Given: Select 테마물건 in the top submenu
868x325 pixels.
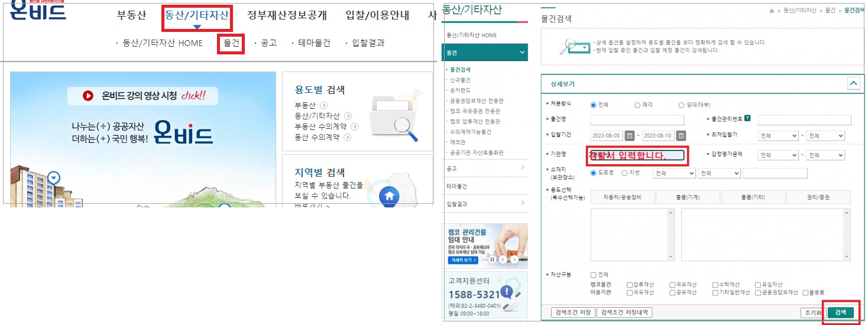Looking at the screenshot, I should [314, 43].
